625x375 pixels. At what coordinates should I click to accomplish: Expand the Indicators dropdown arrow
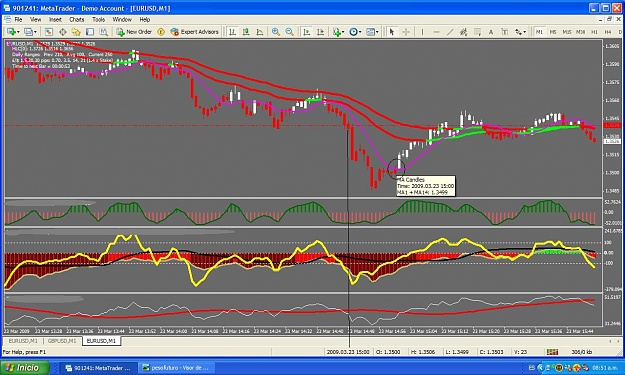point(344,32)
